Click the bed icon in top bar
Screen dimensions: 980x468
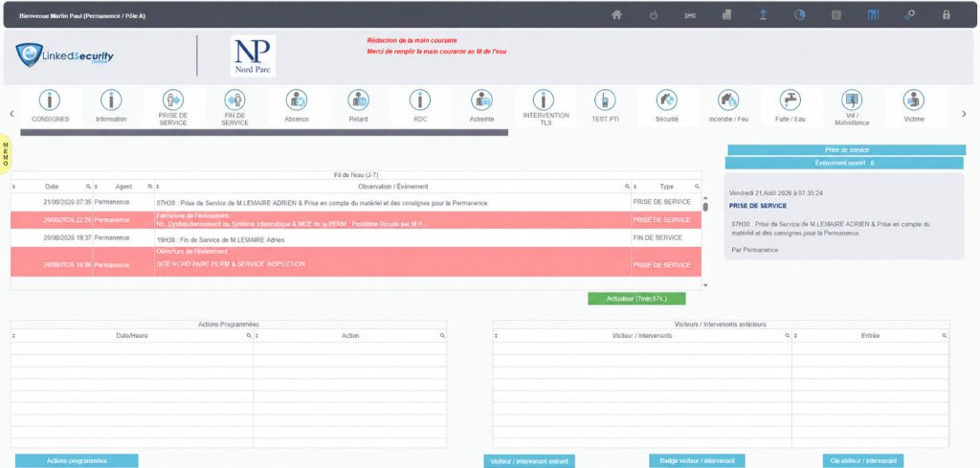click(690, 15)
